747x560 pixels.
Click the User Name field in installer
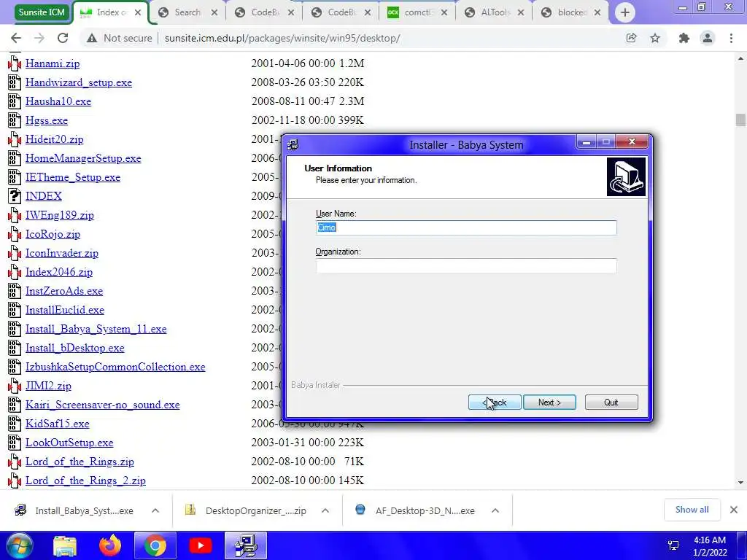[466, 227]
